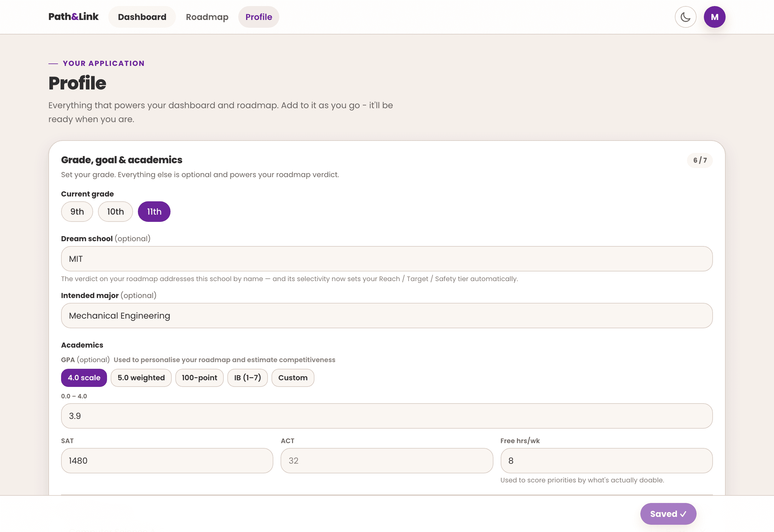
Task: Choose 10th as current grade
Action: pos(115,212)
